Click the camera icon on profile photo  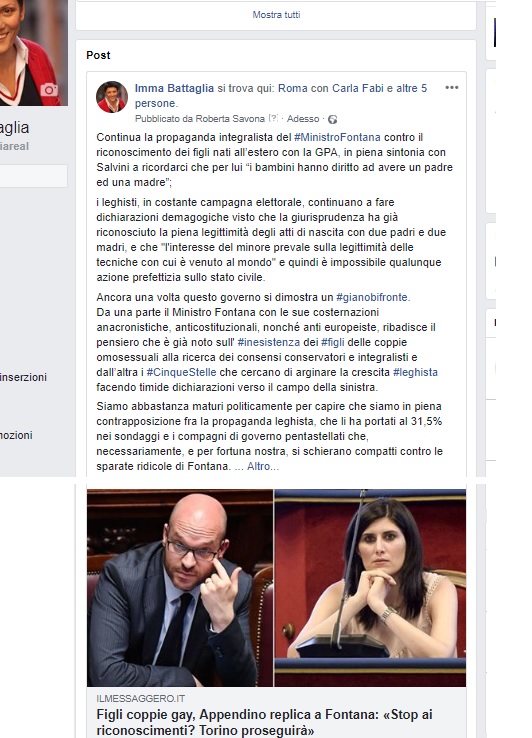48,89
